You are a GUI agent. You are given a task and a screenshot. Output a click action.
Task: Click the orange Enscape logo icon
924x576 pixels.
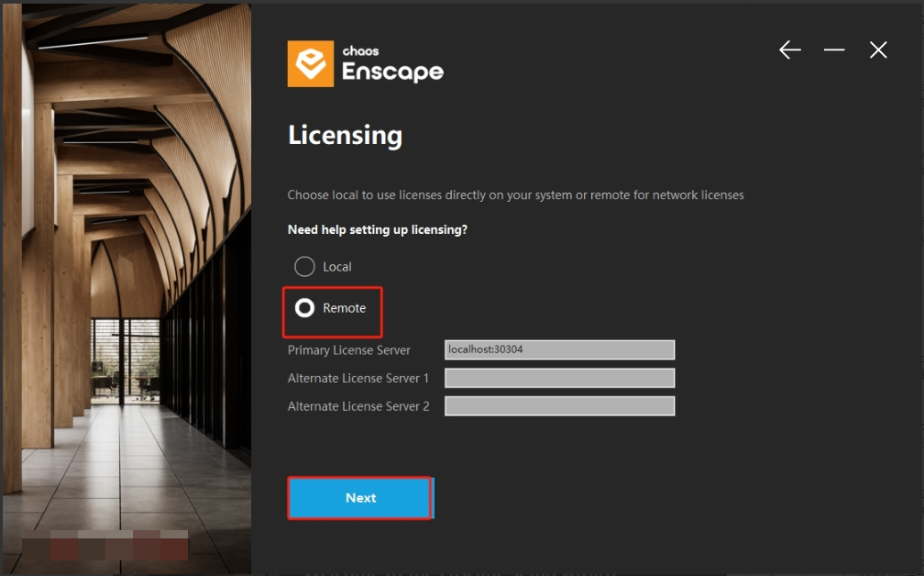click(x=310, y=64)
